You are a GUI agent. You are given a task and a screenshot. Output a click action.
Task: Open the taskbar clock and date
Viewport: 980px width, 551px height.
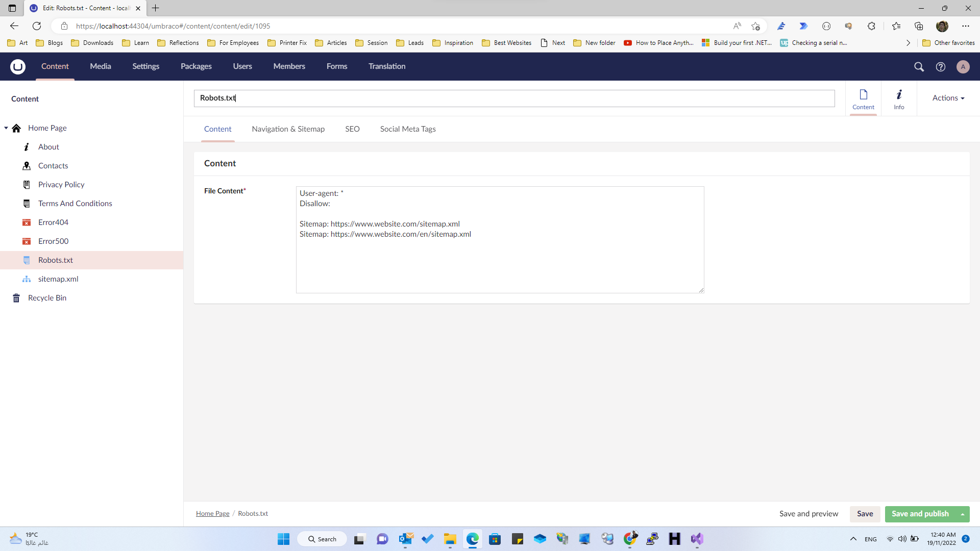(x=942, y=539)
